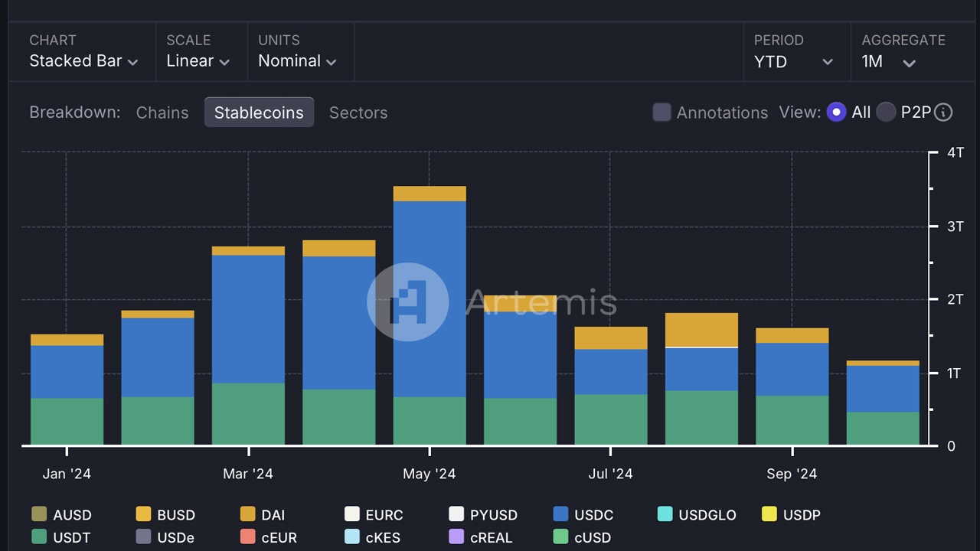The height and width of the screenshot is (551, 980).
Task: Toggle the USDT legend entry
Action: (x=60, y=537)
